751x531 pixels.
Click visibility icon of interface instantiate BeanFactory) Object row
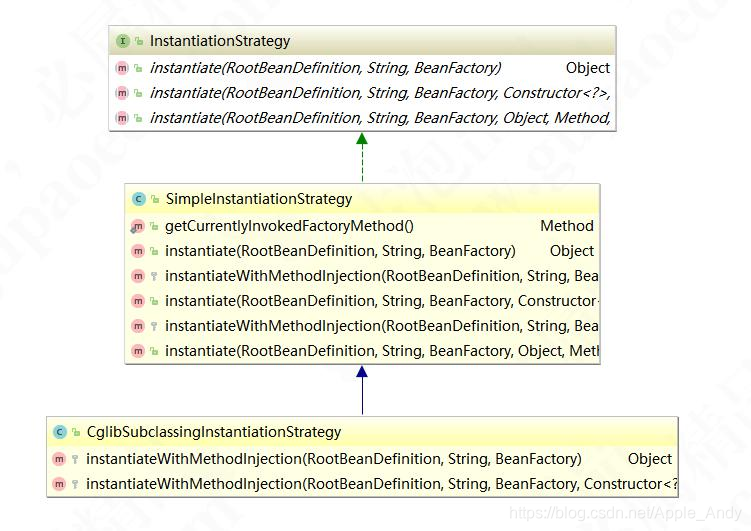tap(138, 68)
